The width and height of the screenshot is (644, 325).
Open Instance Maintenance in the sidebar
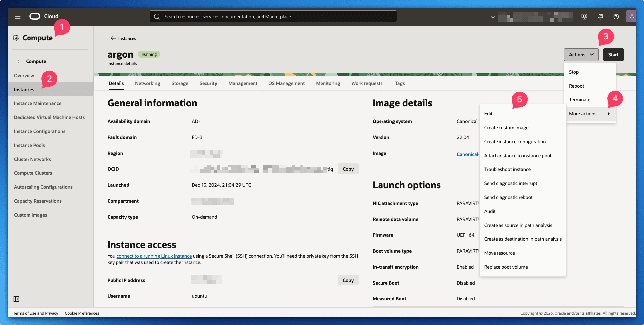pyautogui.click(x=51, y=103)
